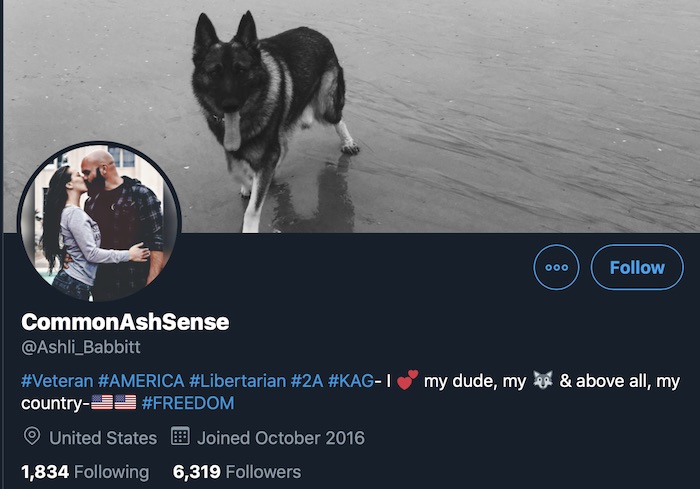Open the three-dot more options menu
Image resolution: width=700 pixels, height=489 pixels.
coord(556,267)
